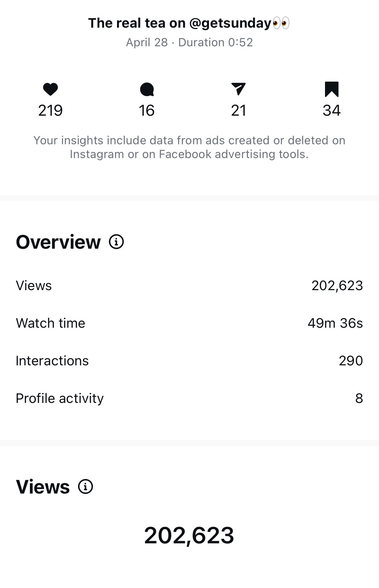The image size is (379, 588).
Task: Click the 219 likes count
Action: (x=50, y=111)
